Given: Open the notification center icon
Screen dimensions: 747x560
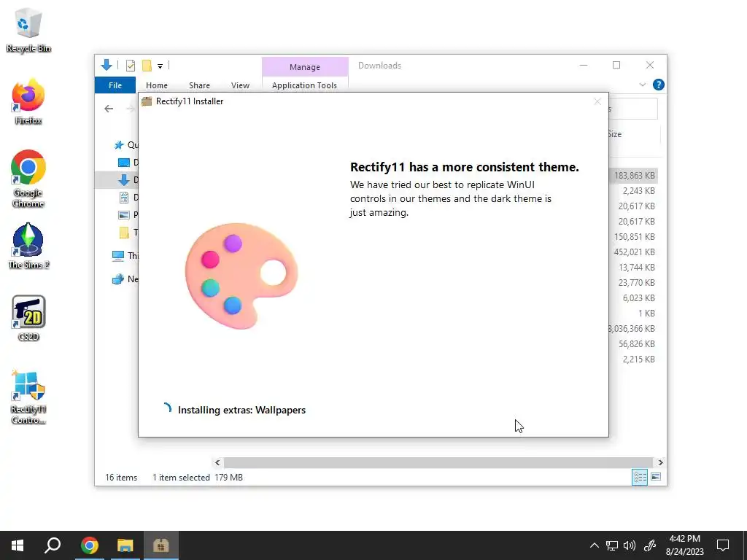Looking at the screenshot, I should coord(723,545).
